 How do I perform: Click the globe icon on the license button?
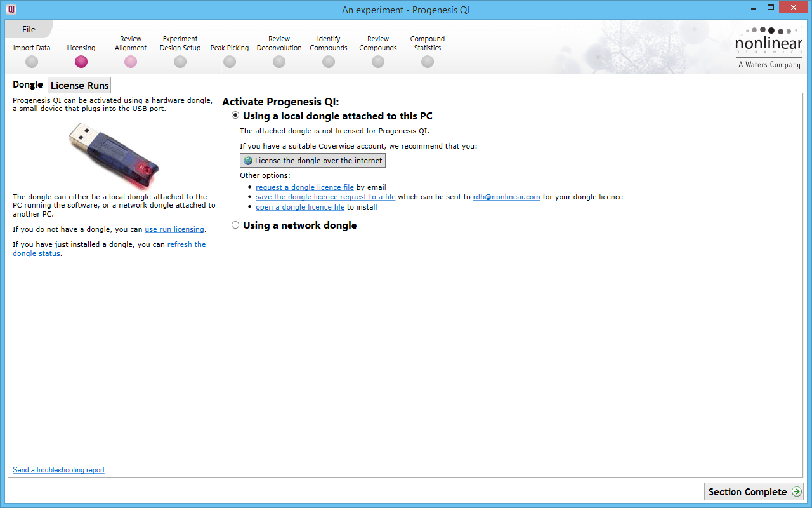(x=248, y=161)
